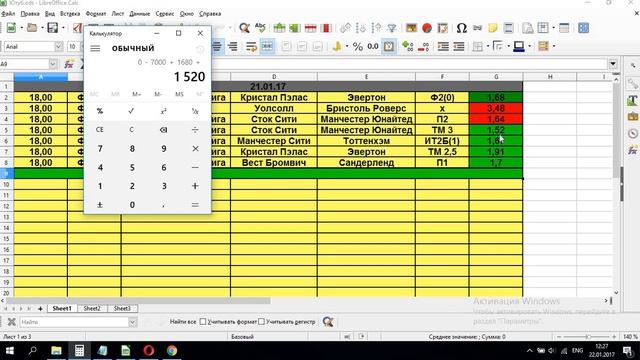Open the Save dropdown arrow

point(63,28)
